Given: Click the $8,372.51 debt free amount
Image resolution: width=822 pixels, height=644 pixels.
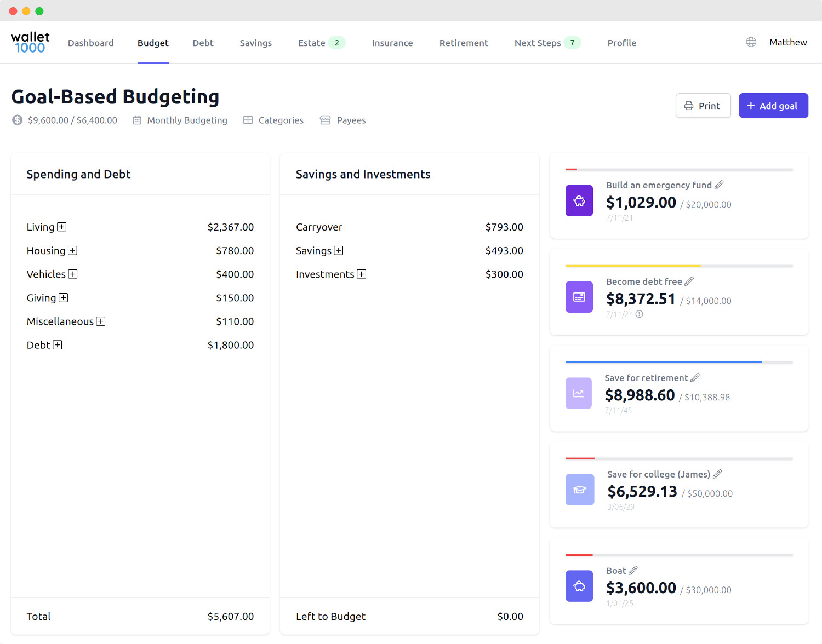Looking at the screenshot, I should tap(641, 298).
